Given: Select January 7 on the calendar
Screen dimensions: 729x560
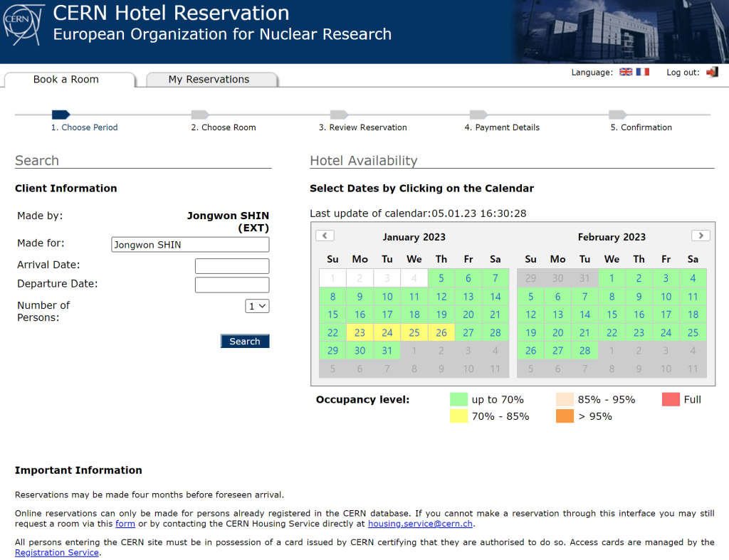Looking at the screenshot, I should pos(495,278).
